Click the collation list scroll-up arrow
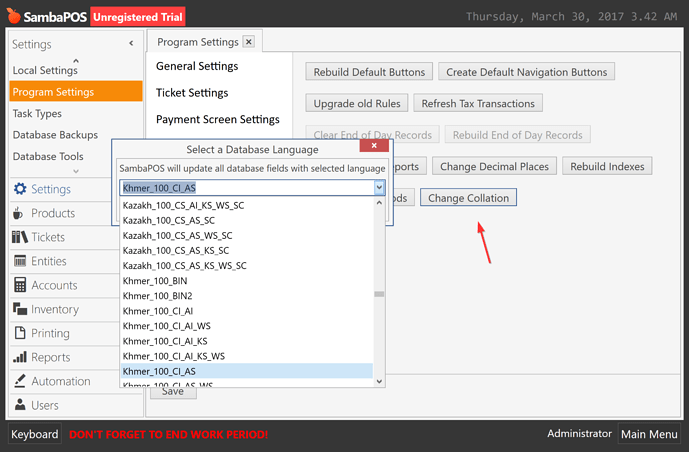Image resolution: width=689 pixels, height=452 pixels. point(380,203)
